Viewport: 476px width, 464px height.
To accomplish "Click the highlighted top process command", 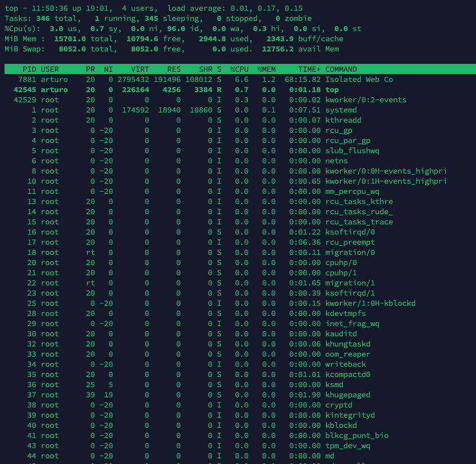I will tap(332, 90).
